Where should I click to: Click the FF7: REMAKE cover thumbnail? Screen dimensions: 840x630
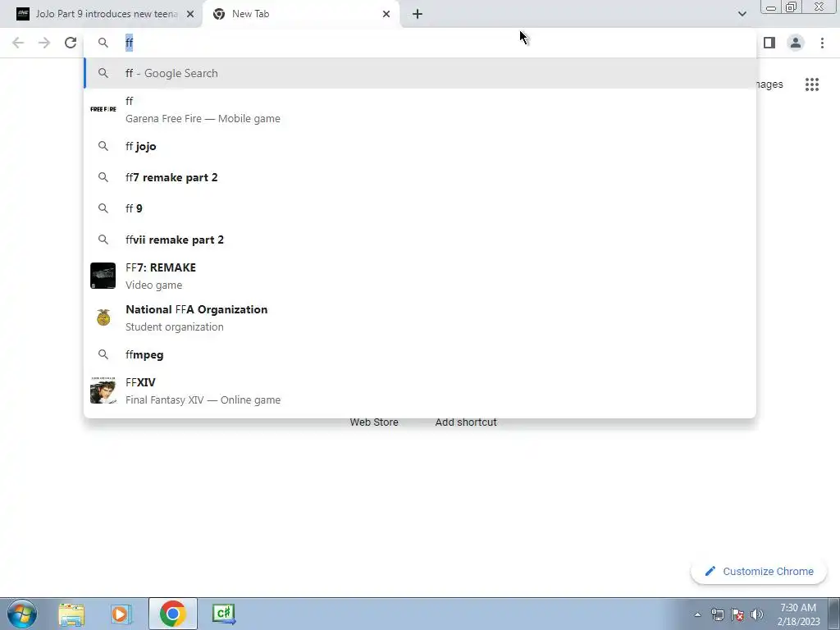(103, 276)
